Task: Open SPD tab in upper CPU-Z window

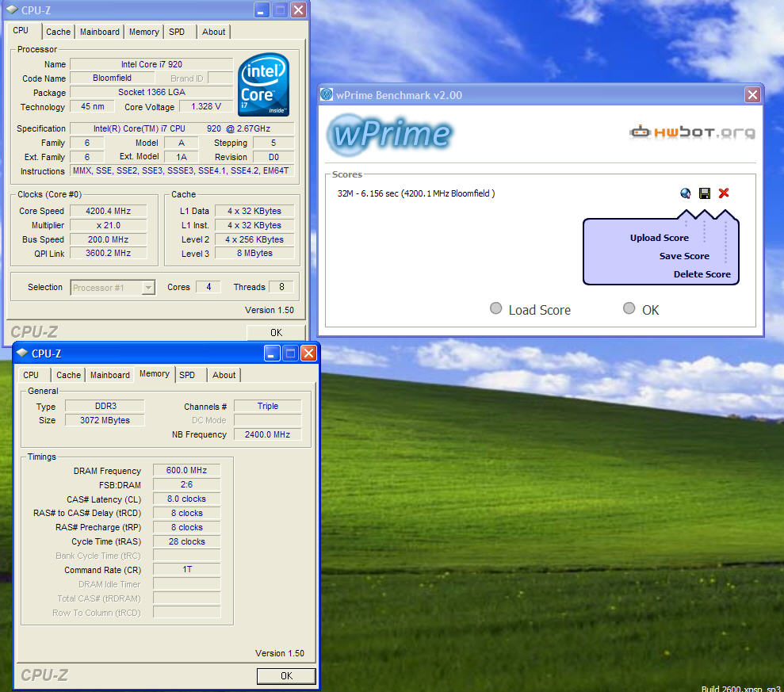Action: pyautogui.click(x=177, y=32)
